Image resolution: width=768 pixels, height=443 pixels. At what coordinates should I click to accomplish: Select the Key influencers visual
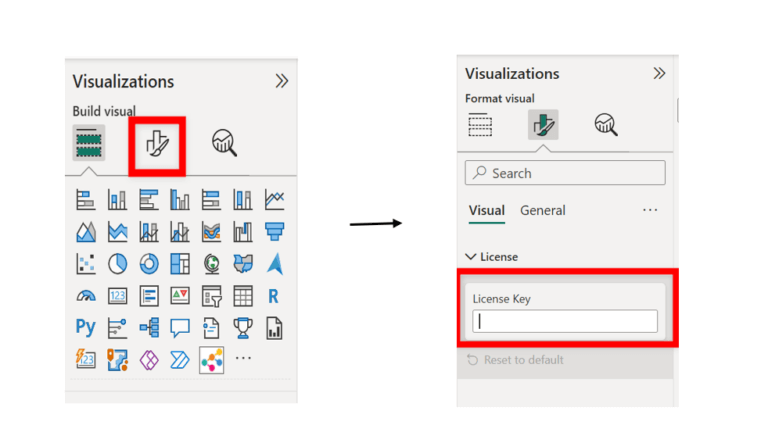point(117,328)
